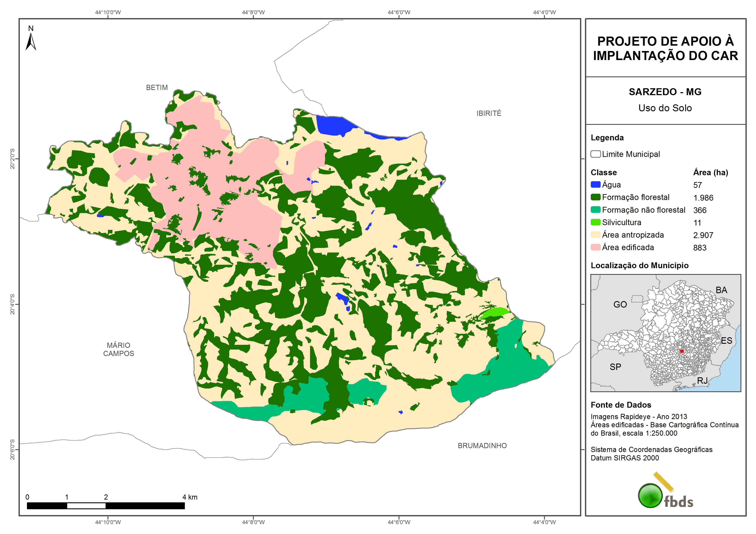
Task: Click the IBIRITÉ municipality label
Action: 489,113
